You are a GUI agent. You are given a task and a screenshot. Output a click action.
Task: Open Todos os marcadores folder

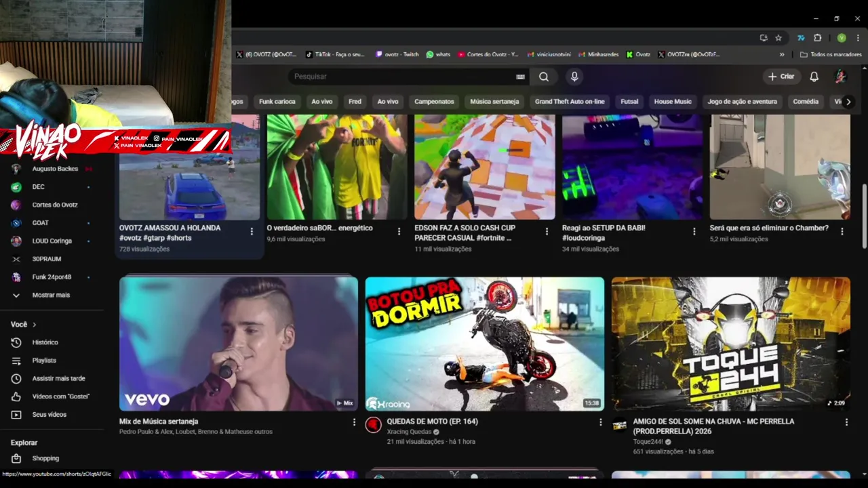[x=831, y=54]
